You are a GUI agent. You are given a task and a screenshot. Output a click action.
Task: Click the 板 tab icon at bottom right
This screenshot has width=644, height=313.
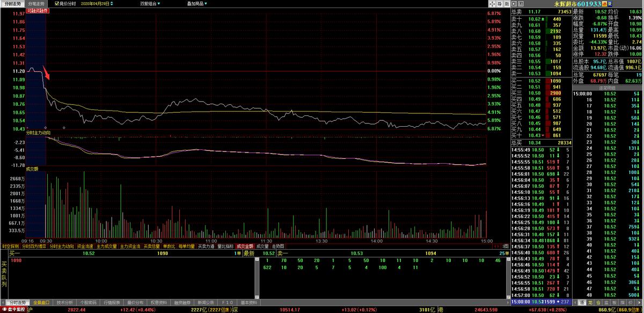[614, 302]
